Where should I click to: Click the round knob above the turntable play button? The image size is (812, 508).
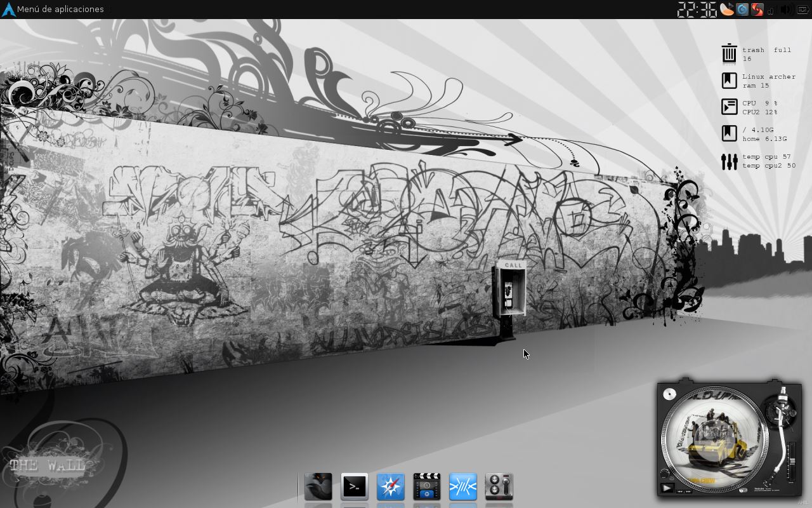(665, 473)
